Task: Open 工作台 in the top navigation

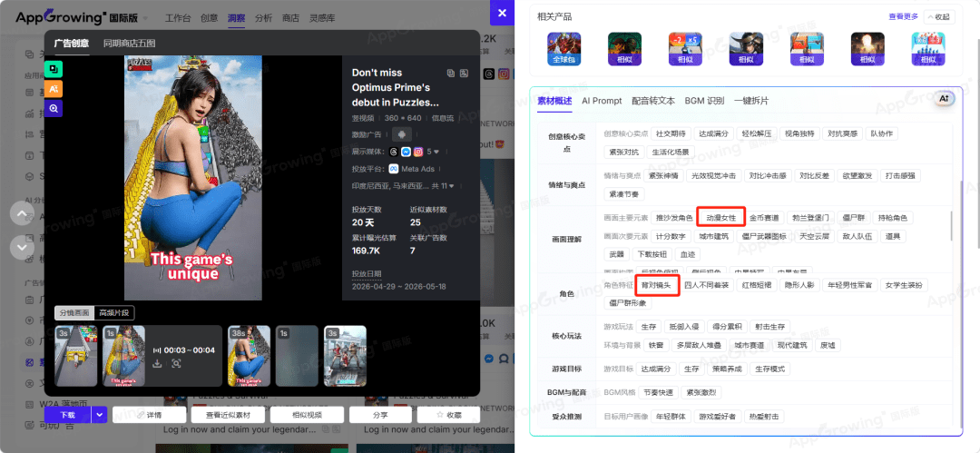Action: point(178,17)
